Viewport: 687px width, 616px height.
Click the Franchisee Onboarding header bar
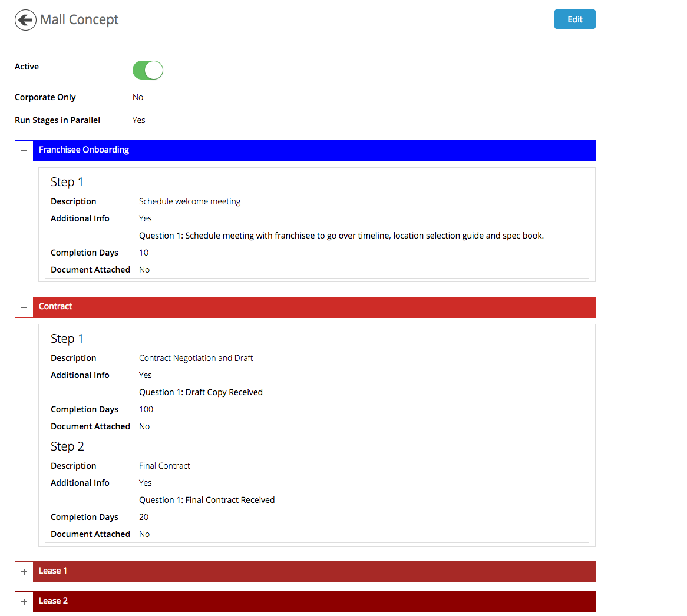(314, 151)
